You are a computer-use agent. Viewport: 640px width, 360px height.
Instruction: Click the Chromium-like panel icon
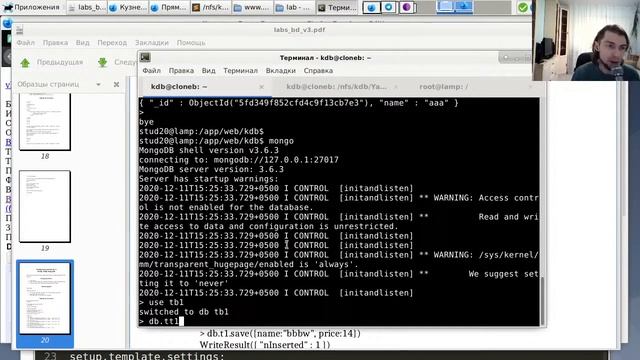tap(389, 7)
